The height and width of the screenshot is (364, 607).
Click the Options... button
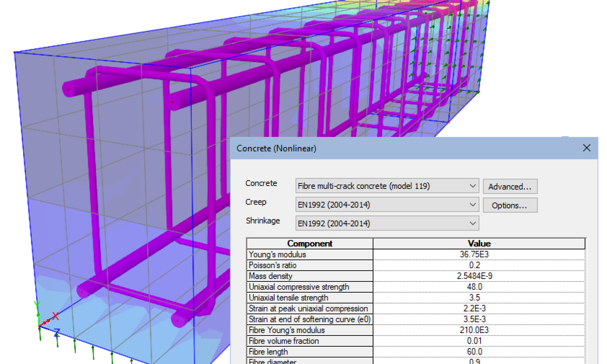(510, 205)
